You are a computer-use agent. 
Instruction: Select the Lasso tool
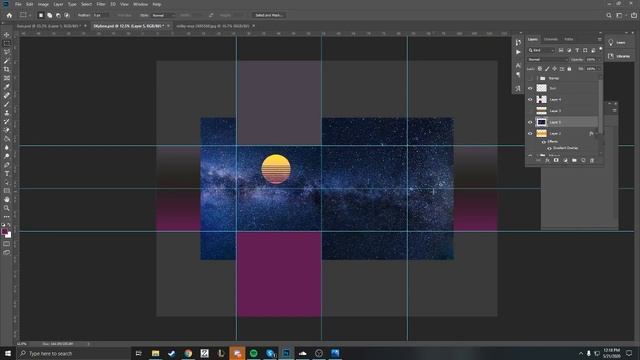[x=7, y=52]
